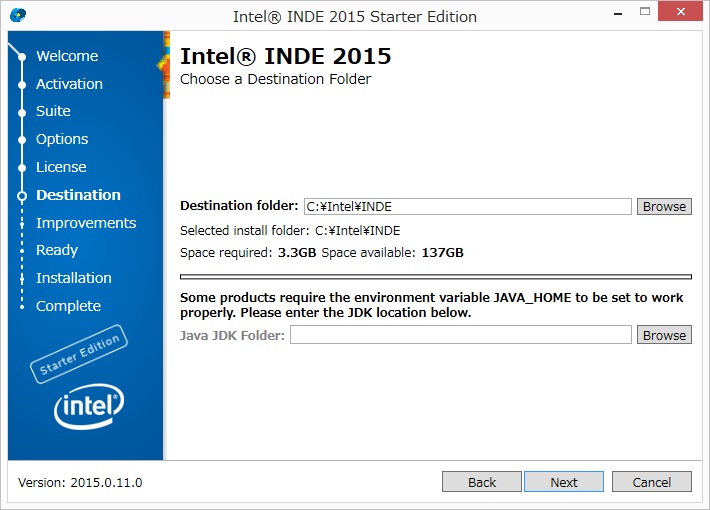Open the Suite step in sidebar

[x=53, y=111]
